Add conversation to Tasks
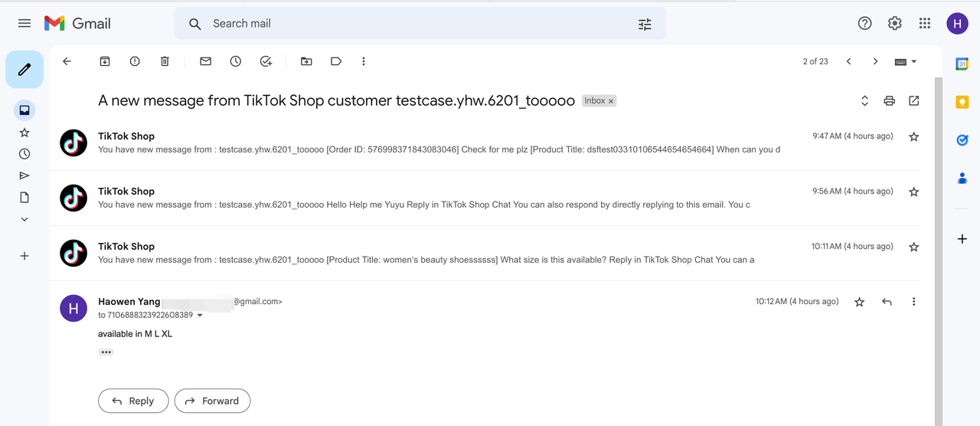The image size is (980, 426). click(x=266, y=61)
